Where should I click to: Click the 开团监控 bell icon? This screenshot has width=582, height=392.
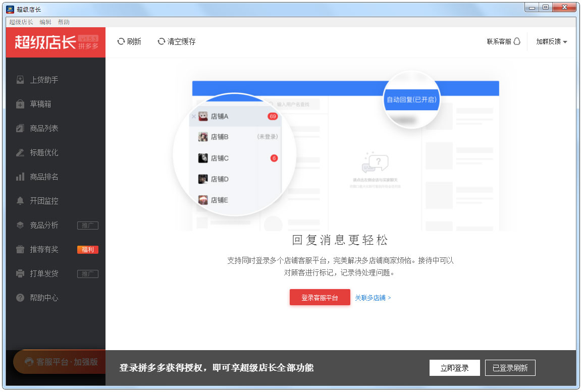(20, 201)
